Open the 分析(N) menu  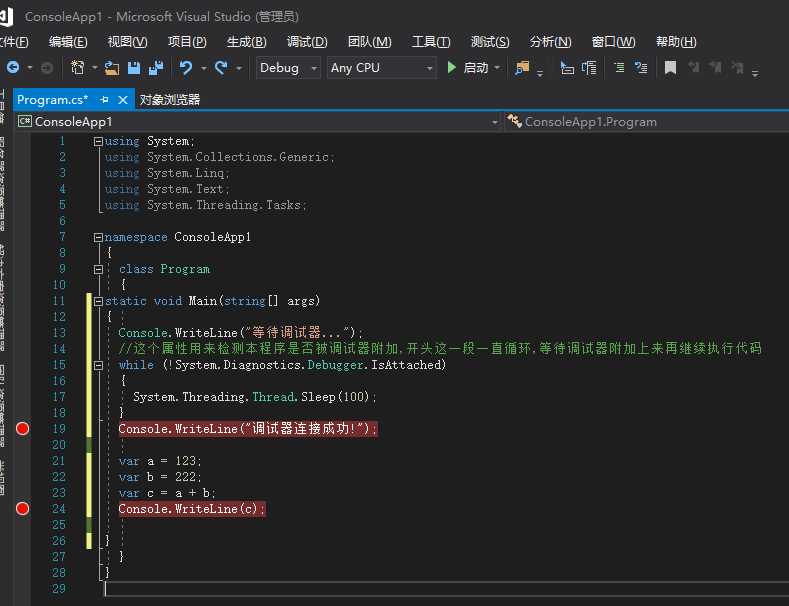pyautogui.click(x=550, y=41)
